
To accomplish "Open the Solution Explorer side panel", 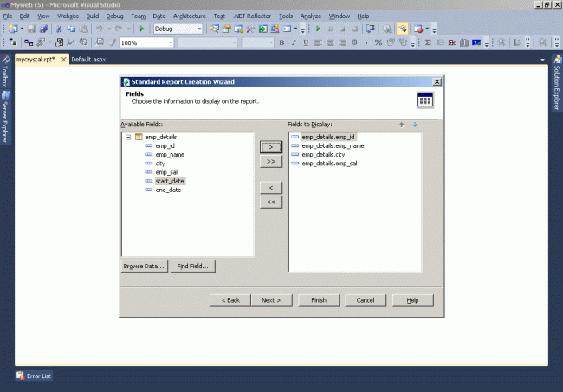I will [557, 83].
